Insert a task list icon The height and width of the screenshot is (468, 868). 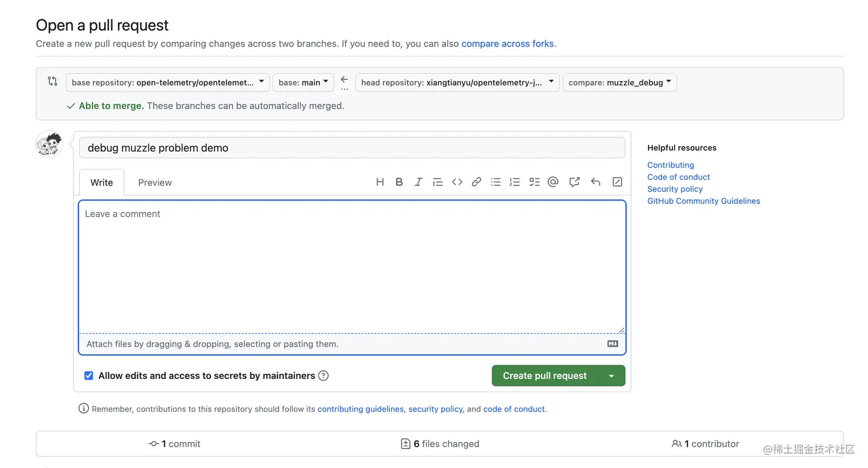click(534, 182)
